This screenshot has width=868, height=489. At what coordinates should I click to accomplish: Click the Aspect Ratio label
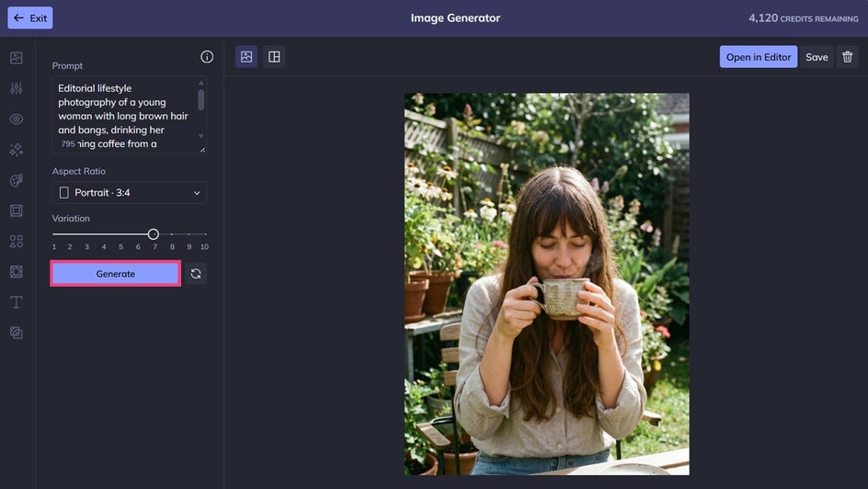click(x=78, y=172)
